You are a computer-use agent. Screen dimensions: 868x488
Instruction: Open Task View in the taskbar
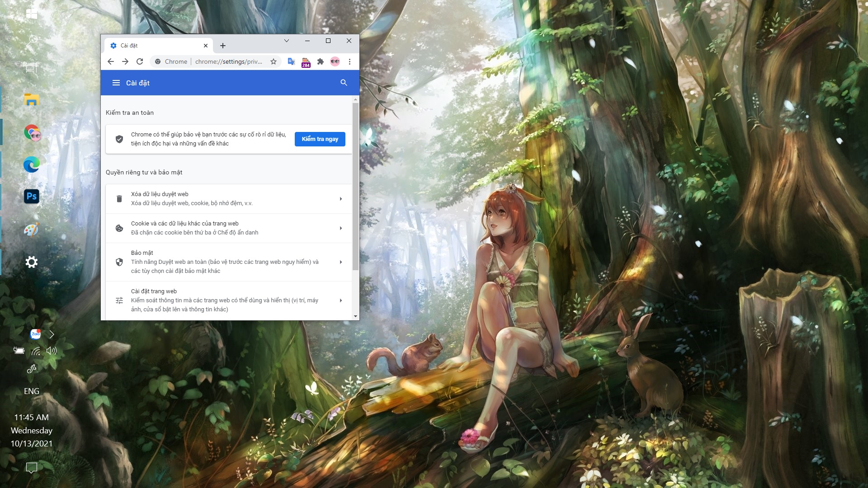click(x=31, y=68)
